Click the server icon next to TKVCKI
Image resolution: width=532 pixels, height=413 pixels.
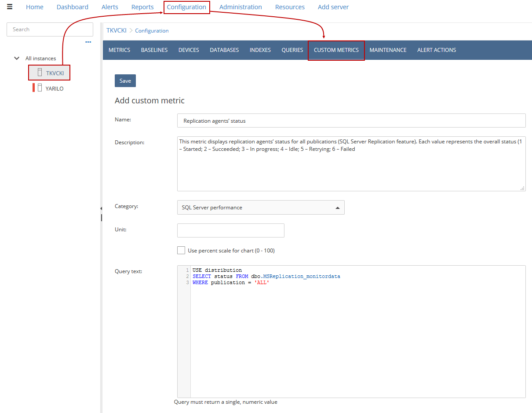coord(40,72)
